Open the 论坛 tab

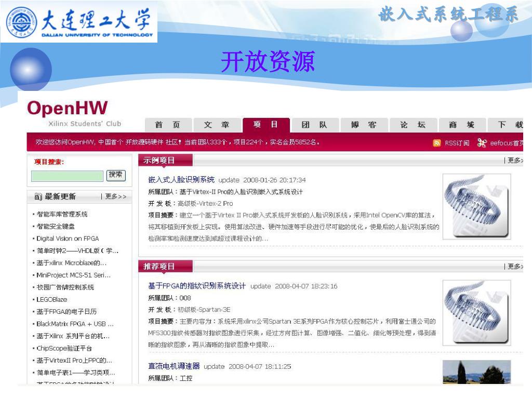413,125
